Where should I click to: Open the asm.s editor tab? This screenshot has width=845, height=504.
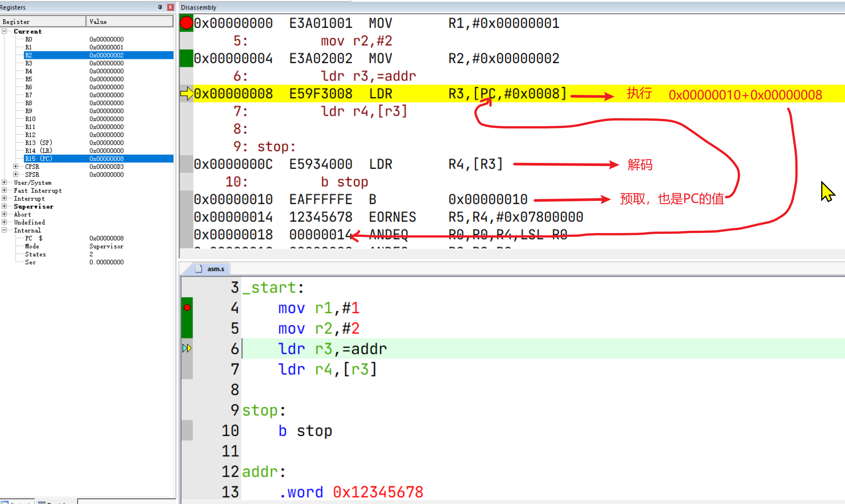point(211,269)
